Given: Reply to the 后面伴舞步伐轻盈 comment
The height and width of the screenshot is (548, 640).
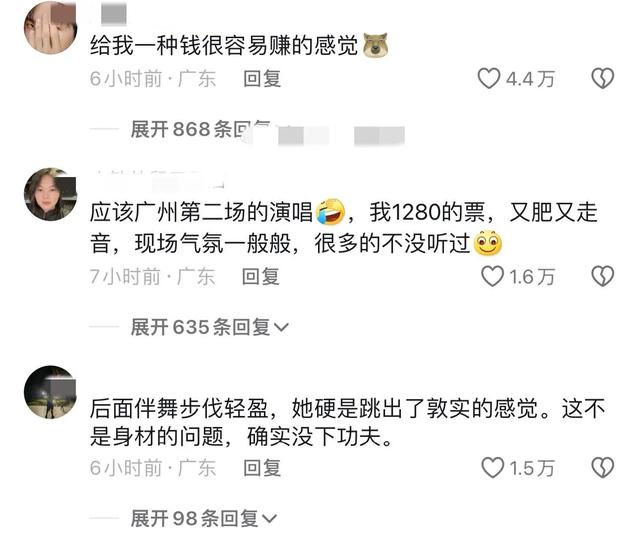Looking at the screenshot, I should [x=262, y=468].
